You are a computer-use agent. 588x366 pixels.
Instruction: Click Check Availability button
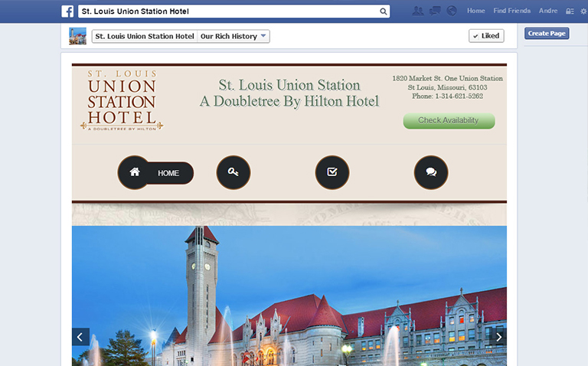(449, 121)
